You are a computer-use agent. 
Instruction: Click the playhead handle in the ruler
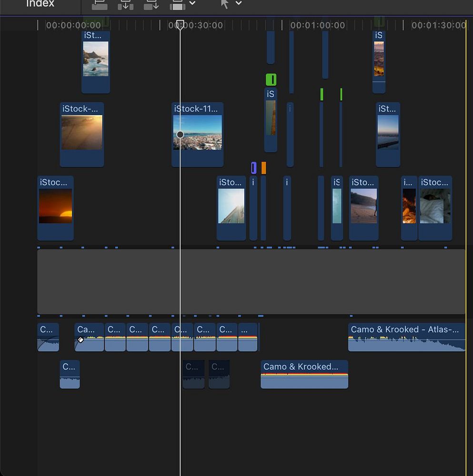click(x=180, y=24)
